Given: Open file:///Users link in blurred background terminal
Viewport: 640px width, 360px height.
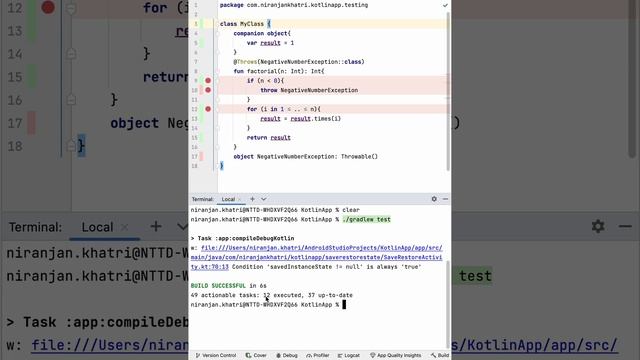Looking at the screenshot, I should tap(110, 345).
